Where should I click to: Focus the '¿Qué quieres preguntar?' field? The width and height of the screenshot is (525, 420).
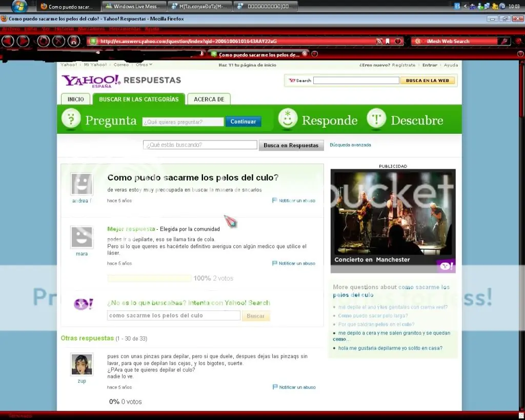point(183,122)
